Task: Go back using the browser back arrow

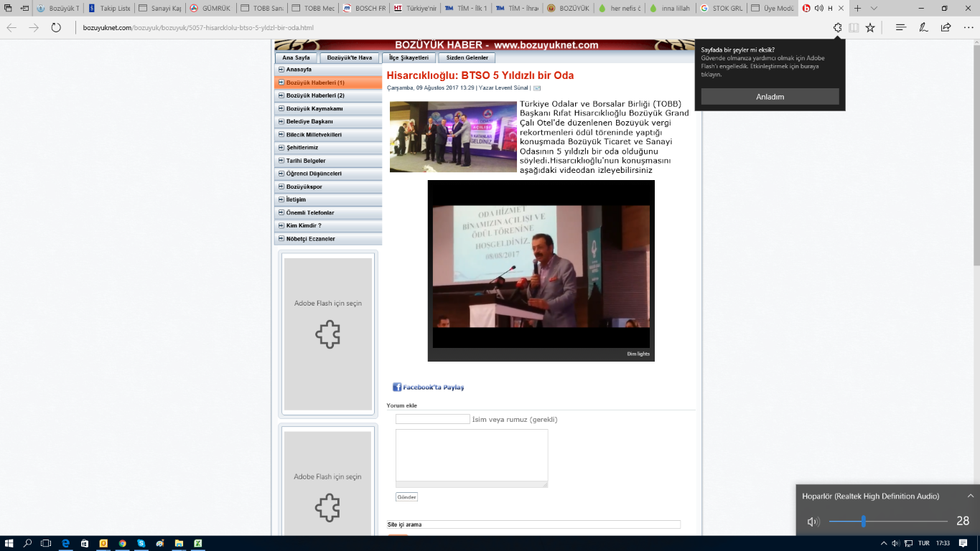Action: (11, 28)
